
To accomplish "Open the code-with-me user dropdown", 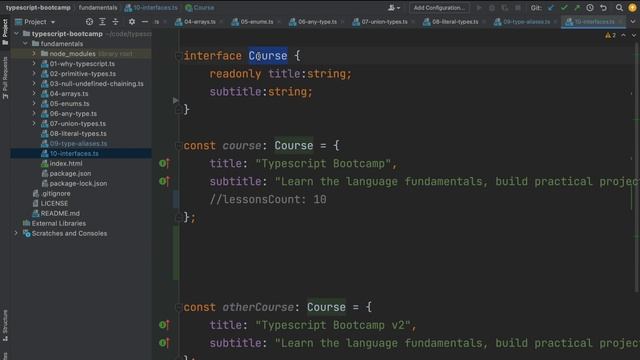I will 394,8.
